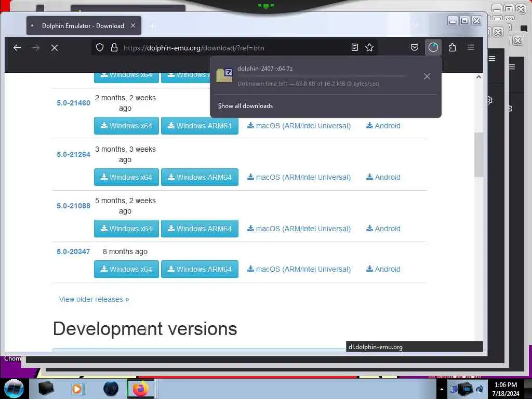The width and height of the screenshot is (532, 399).
Task: Download 5.0-20347 Android build
Action: click(383, 270)
